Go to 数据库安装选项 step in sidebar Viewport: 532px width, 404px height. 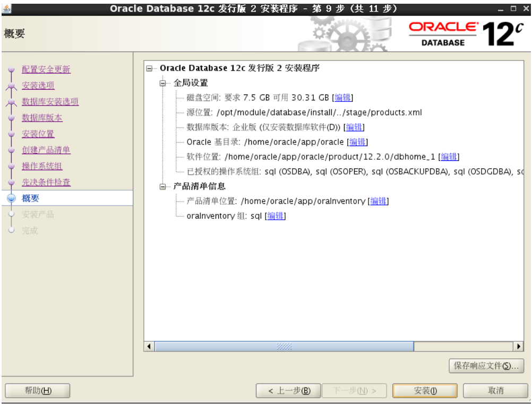point(50,101)
